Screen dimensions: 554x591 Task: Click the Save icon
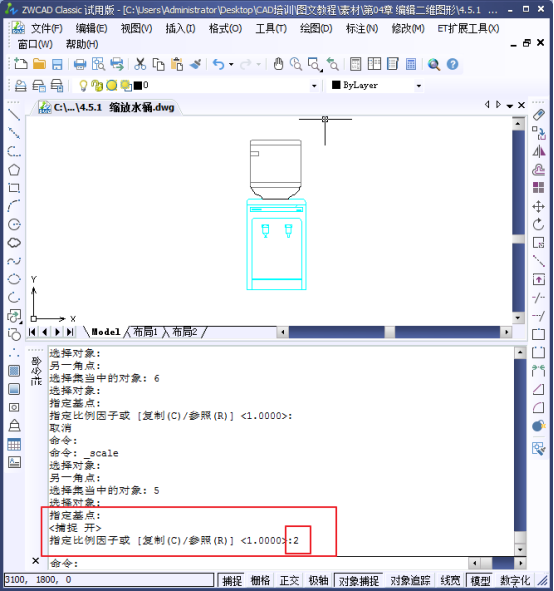tap(57, 64)
